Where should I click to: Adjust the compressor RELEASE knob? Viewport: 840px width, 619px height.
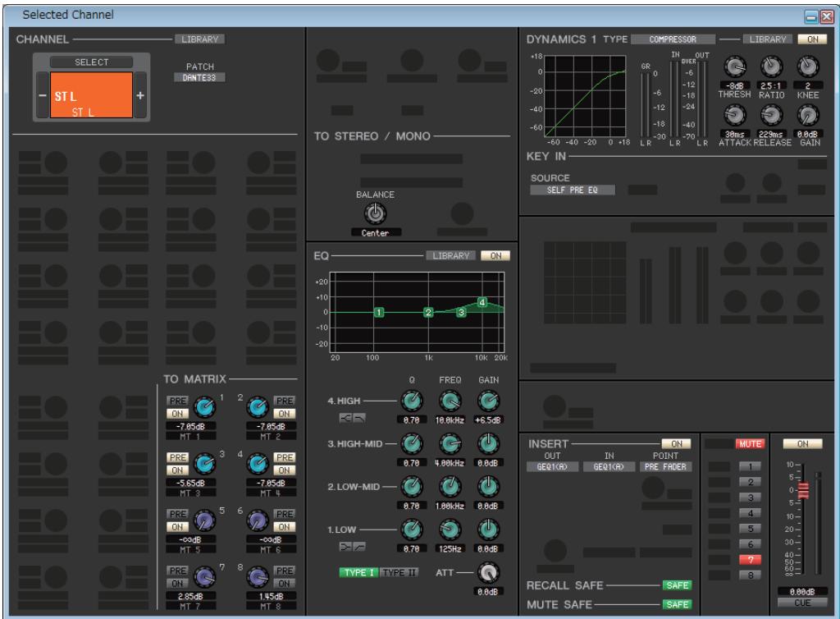771,115
